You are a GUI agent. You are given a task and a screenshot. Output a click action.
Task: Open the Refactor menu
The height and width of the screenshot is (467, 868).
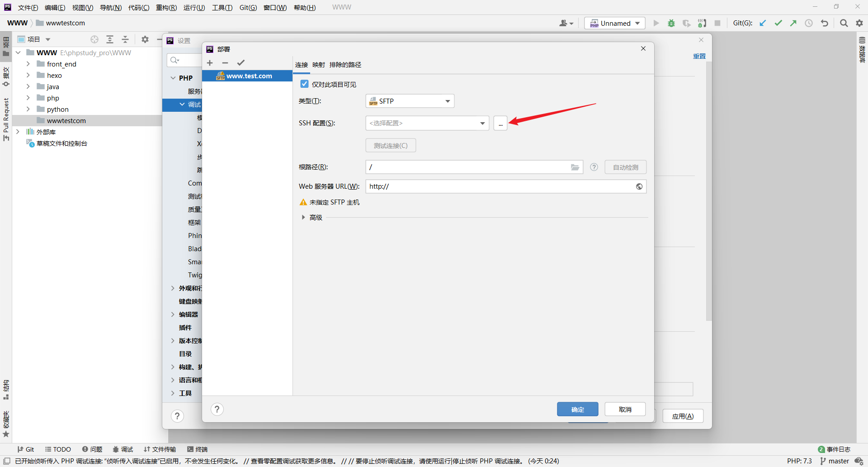coord(166,8)
